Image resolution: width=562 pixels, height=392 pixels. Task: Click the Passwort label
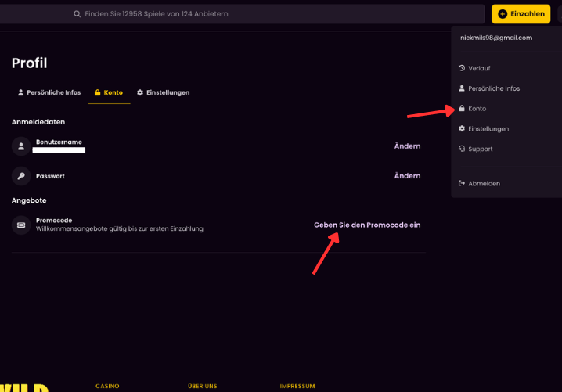pyautogui.click(x=50, y=176)
